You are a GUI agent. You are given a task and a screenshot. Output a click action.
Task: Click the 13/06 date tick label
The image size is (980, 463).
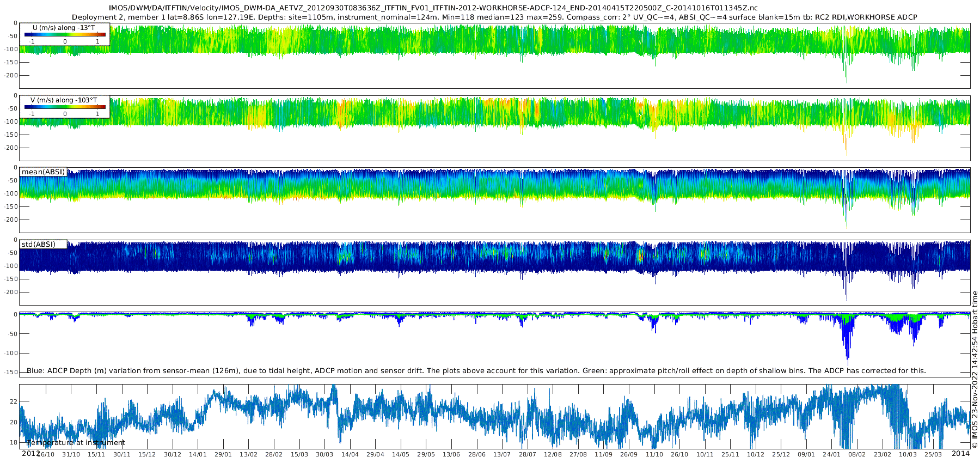coord(451,455)
